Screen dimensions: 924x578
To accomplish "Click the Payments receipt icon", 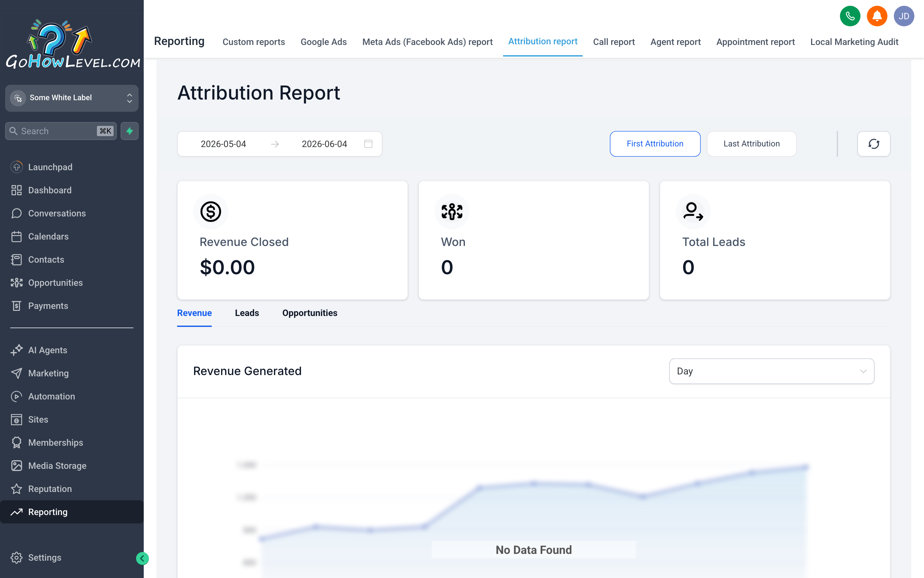I will (x=16, y=306).
